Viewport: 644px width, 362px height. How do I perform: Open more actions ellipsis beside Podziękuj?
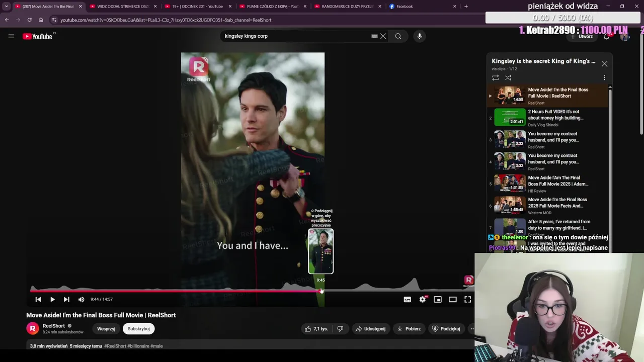(471, 329)
